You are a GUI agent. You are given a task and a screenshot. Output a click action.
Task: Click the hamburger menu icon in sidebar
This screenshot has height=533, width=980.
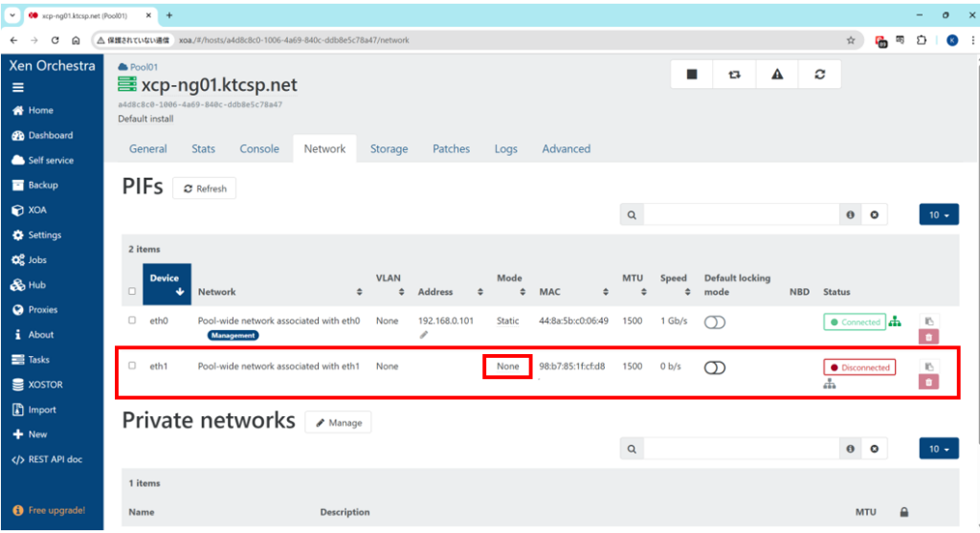[x=18, y=87]
